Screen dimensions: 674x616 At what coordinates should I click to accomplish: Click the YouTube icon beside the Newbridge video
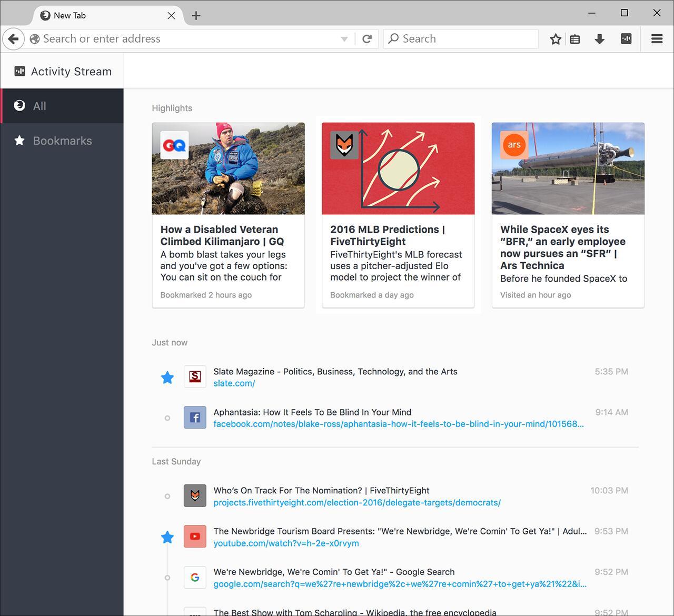[x=195, y=536]
